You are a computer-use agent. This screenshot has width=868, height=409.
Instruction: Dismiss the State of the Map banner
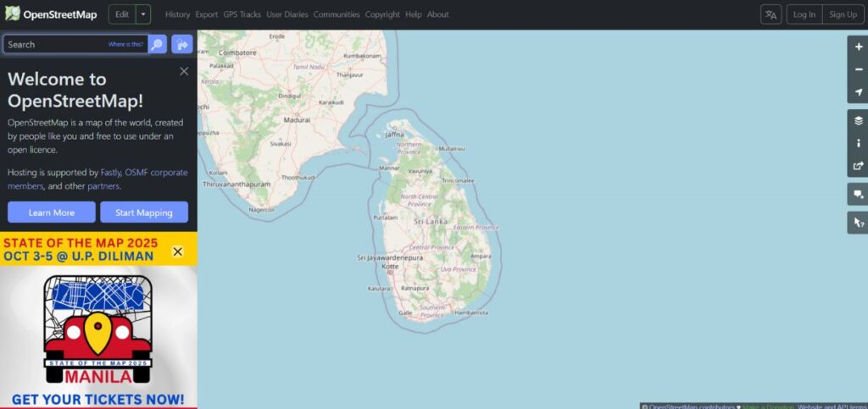tap(178, 251)
